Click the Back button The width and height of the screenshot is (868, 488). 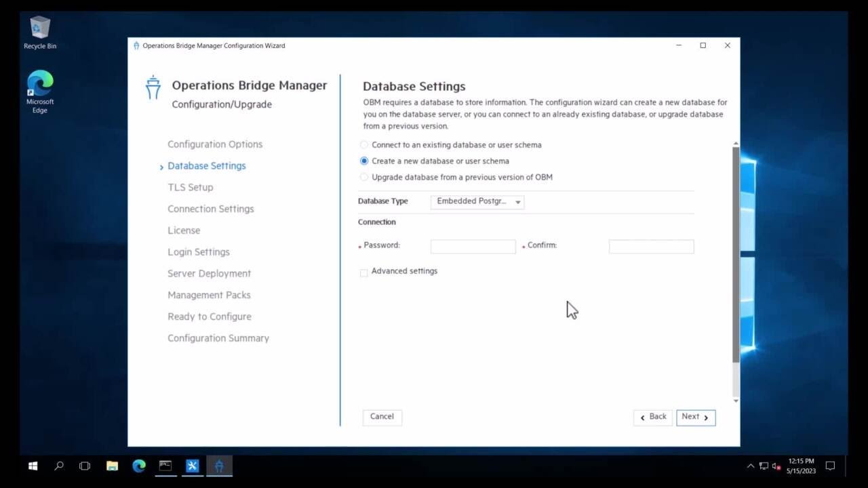(x=652, y=417)
